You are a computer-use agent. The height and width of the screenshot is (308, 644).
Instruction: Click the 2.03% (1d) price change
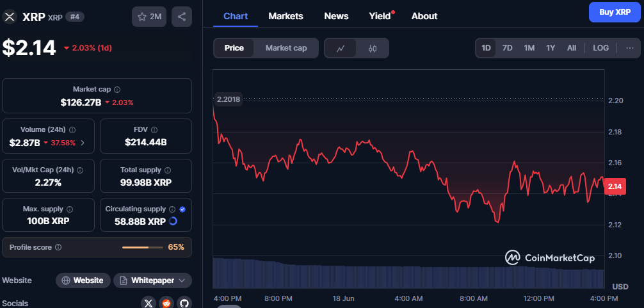point(88,47)
